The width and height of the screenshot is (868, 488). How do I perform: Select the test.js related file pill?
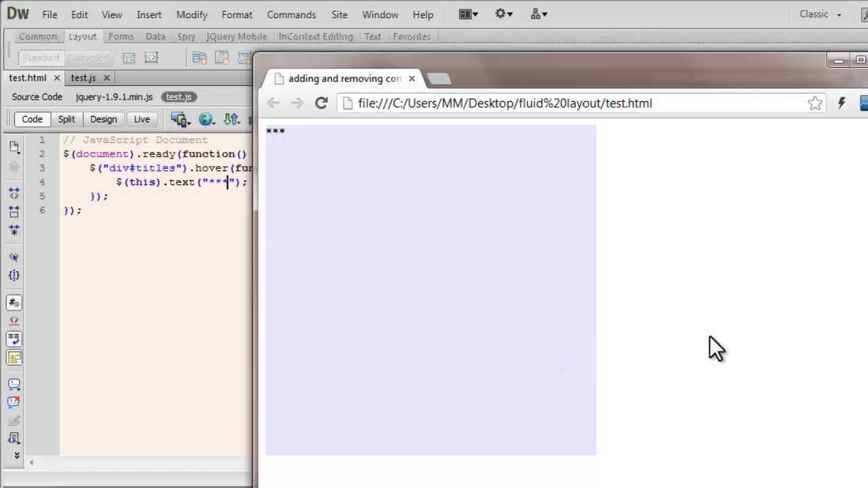pos(179,97)
